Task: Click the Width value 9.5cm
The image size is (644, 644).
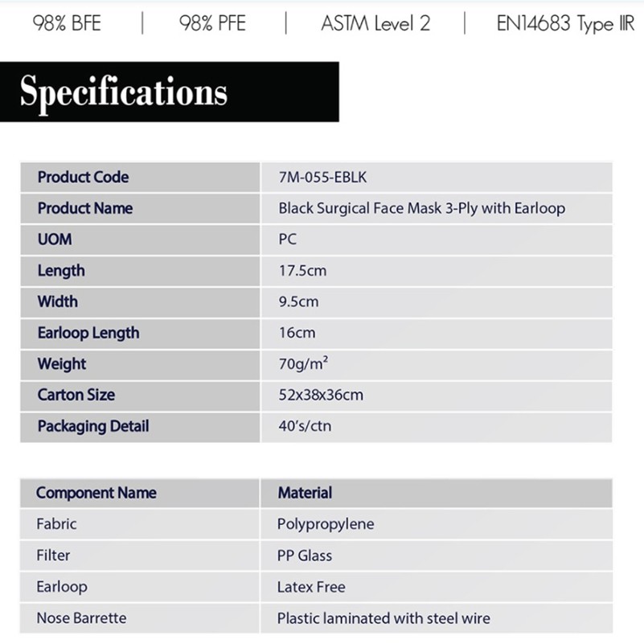Action: pos(298,301)
